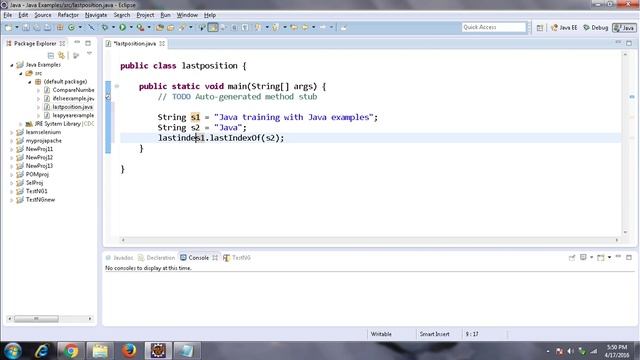Open Google Chrome from the taskbar
This screenshot has width=640, height=360.
pos(70,351)
